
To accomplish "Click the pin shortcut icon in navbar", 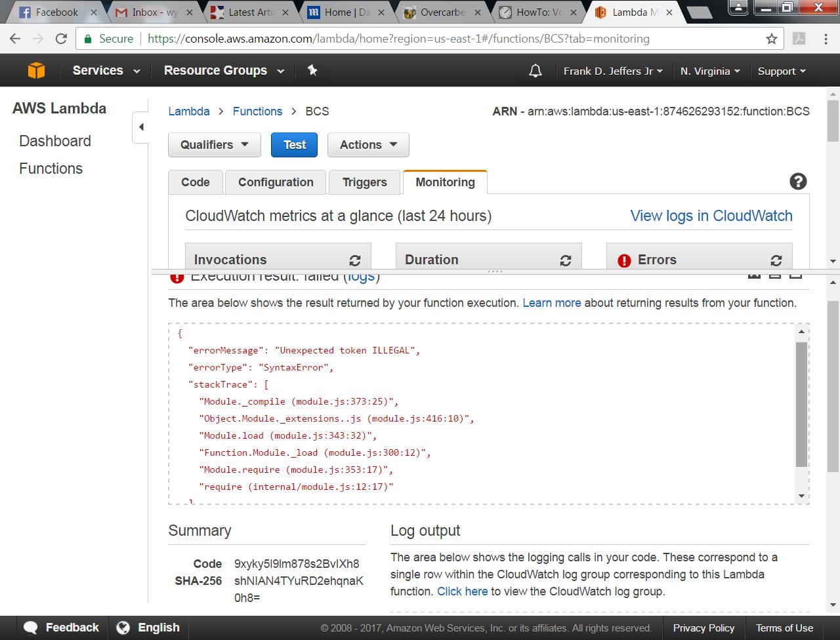I will point(312,70).
